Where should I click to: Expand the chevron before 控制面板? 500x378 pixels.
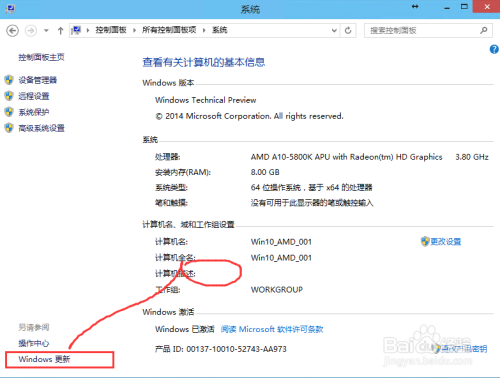click(88, 30)
